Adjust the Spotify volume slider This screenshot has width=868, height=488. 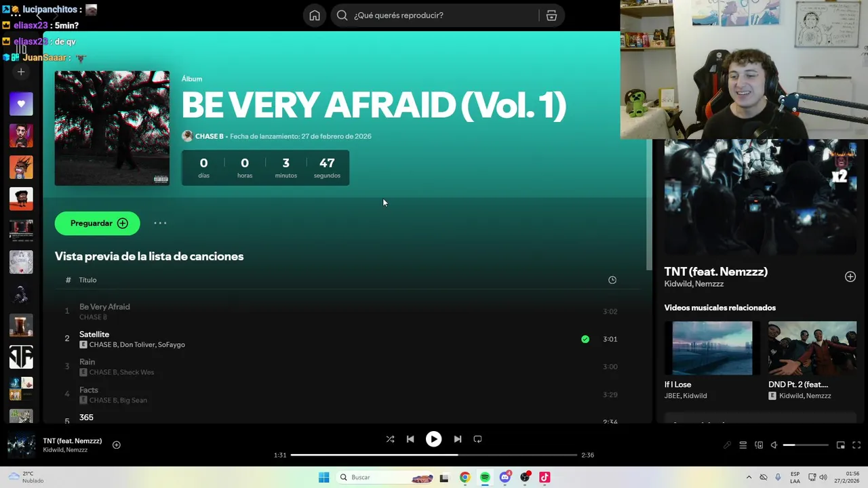(x=806, y=445)
